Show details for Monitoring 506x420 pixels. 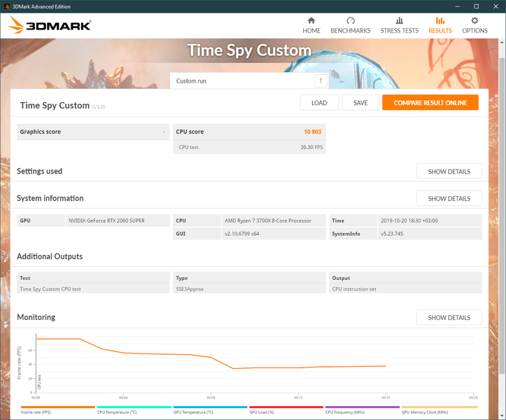(449, 318)
